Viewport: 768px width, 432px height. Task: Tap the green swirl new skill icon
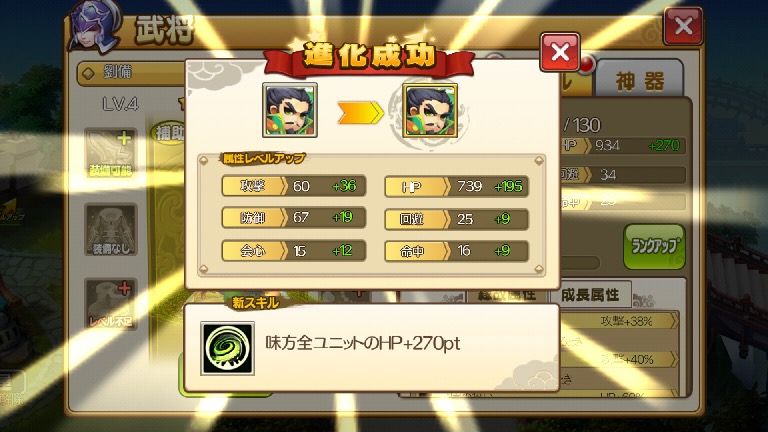[x=227, y=348]
